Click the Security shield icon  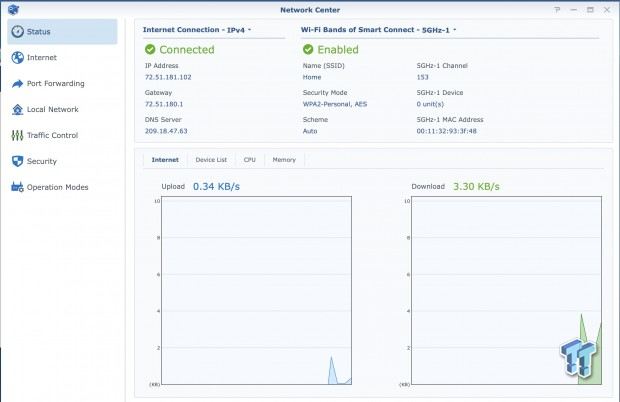[17, 161]
